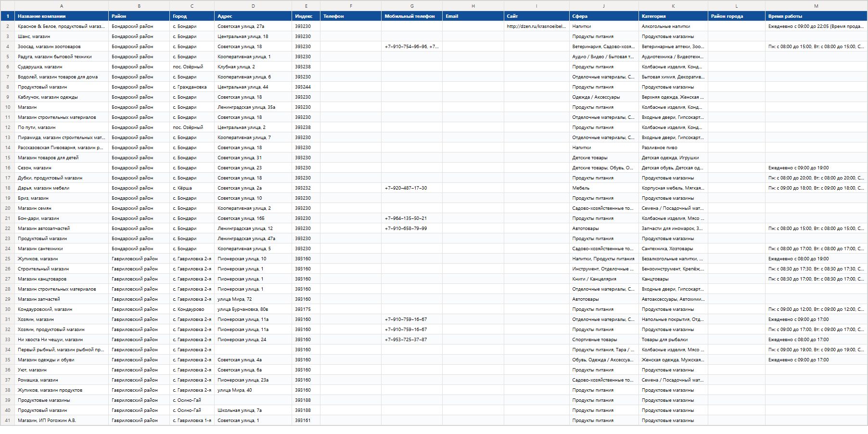The width and height of the screenshot is (868, 434).
Task: Select the 'По пути, магазин' cell
Action: click(62, 127)
